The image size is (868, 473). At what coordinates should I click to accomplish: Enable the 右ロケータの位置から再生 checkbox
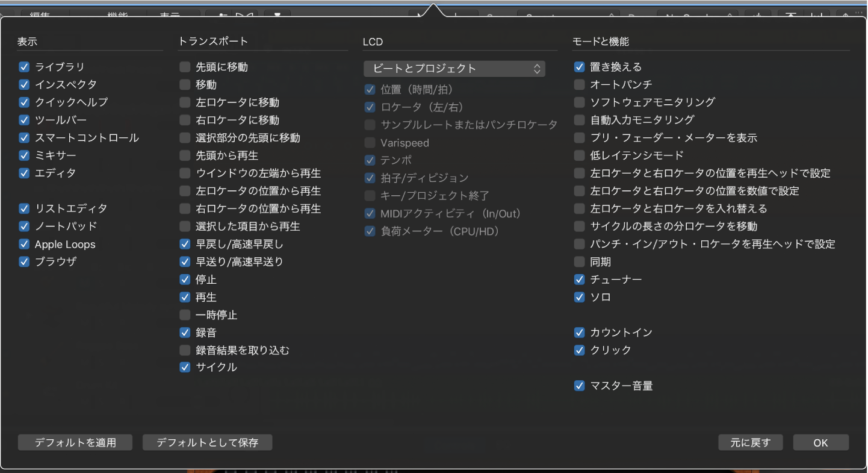[185, 208]
